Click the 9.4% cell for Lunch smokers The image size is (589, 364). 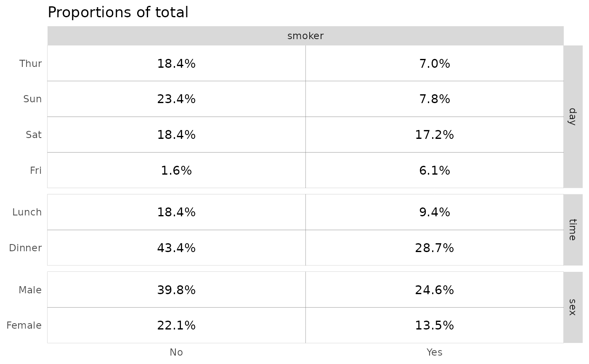[434, 212]
